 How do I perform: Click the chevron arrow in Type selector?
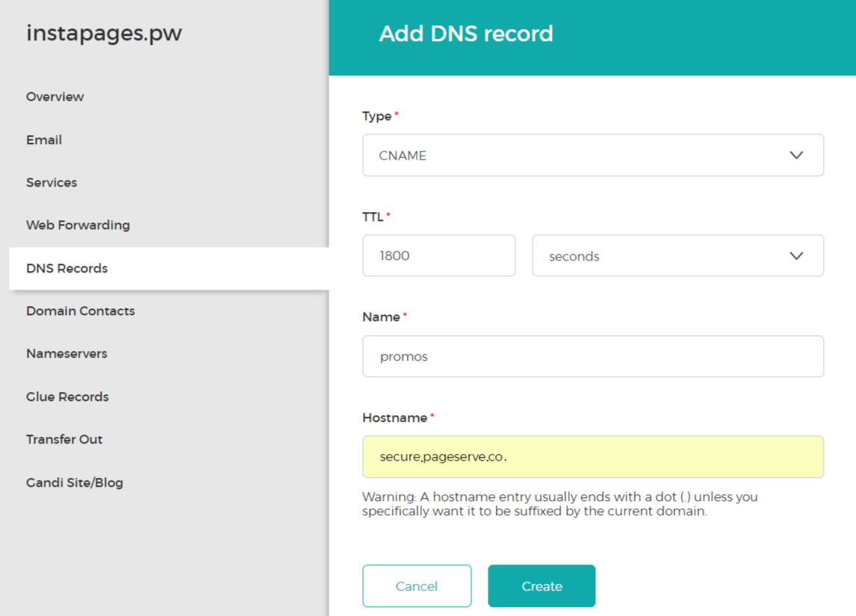[796, 155]
